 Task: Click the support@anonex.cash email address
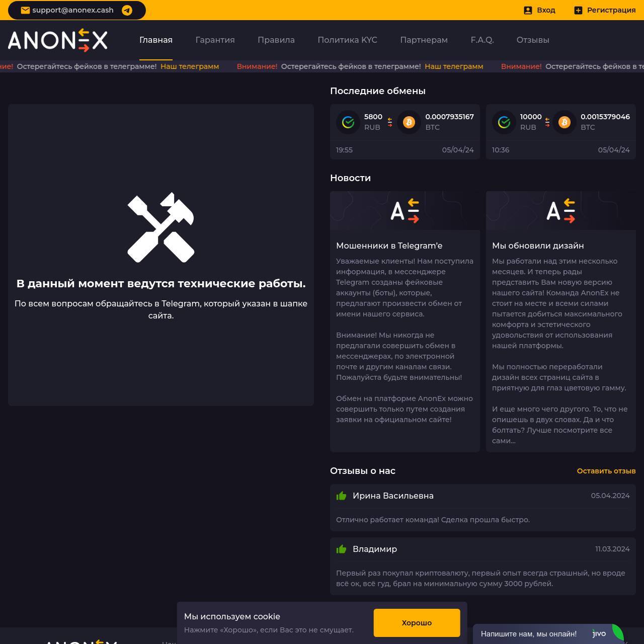tap(73, 10)
